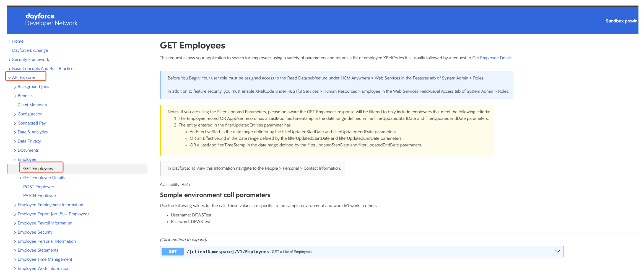Open POST Employee page
The image size is (644, 279).
click(38, 187)
